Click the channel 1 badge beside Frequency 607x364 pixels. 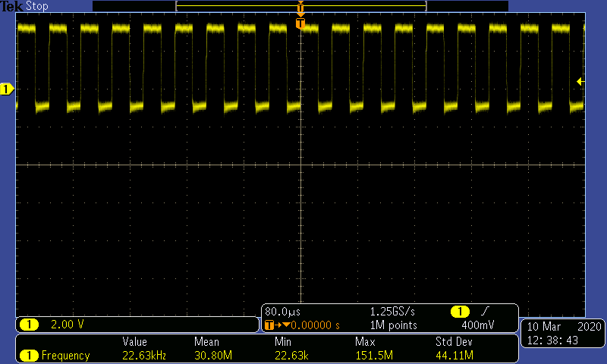click(29, 356)
